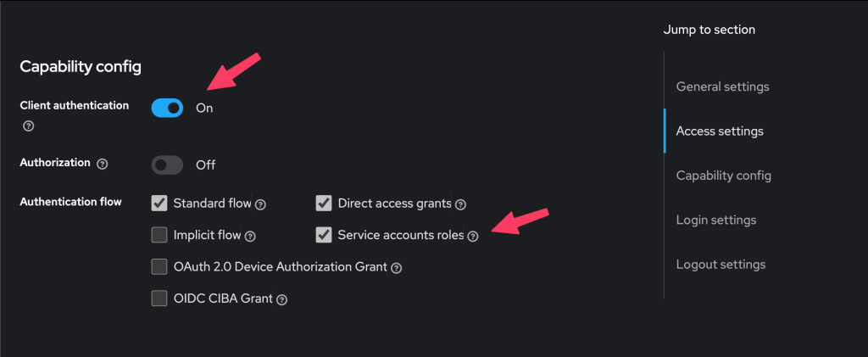The height and width of the screenshot is (357, 868).
Task: Go to Login settings section
Action: tap(715, 220)
